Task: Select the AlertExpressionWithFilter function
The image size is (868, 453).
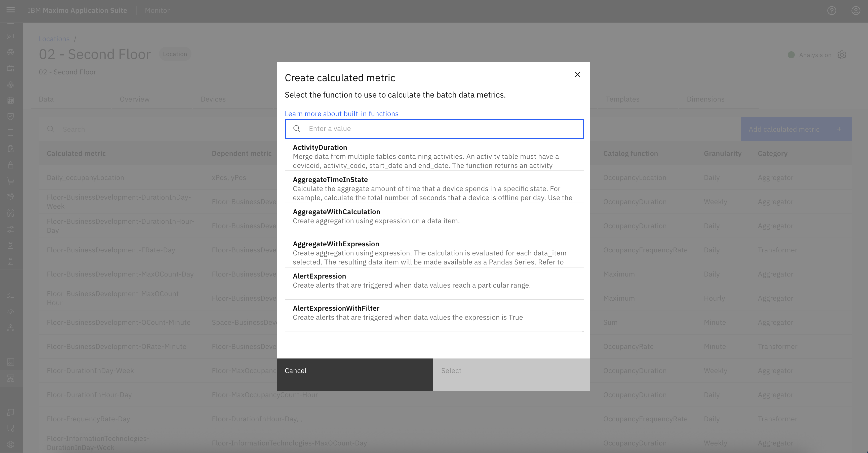Action: [434, 315]
